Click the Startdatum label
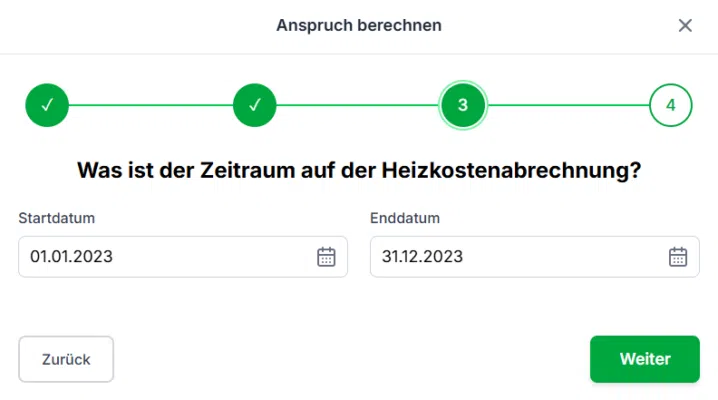Screen dimensions: 718x400 [56, 218]
